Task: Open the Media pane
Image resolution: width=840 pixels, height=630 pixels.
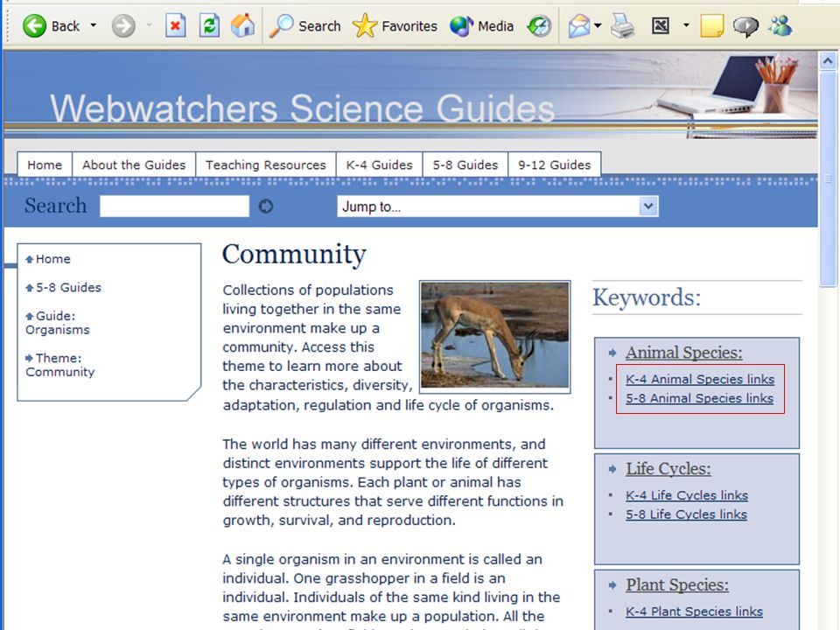Action: (481, 25)
